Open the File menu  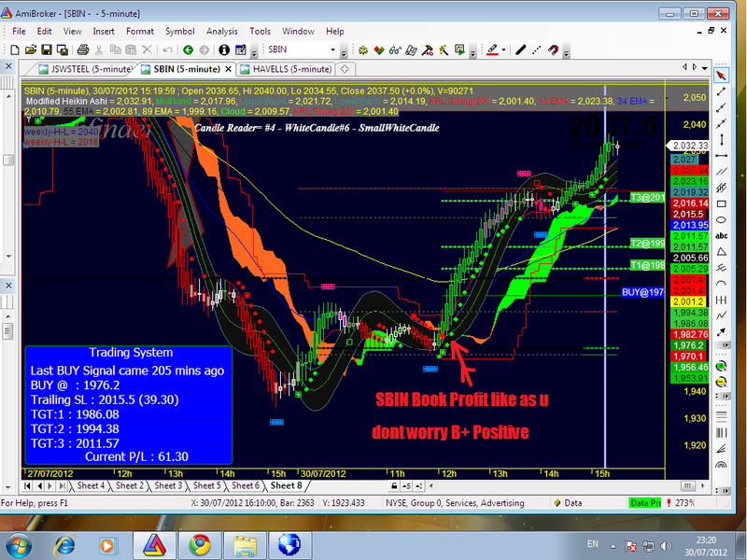tap(19, 32)
